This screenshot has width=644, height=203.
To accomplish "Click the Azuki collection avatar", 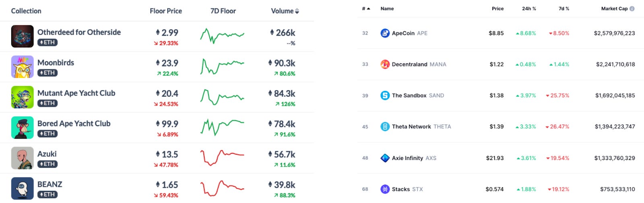I will [x=22, y=158].
